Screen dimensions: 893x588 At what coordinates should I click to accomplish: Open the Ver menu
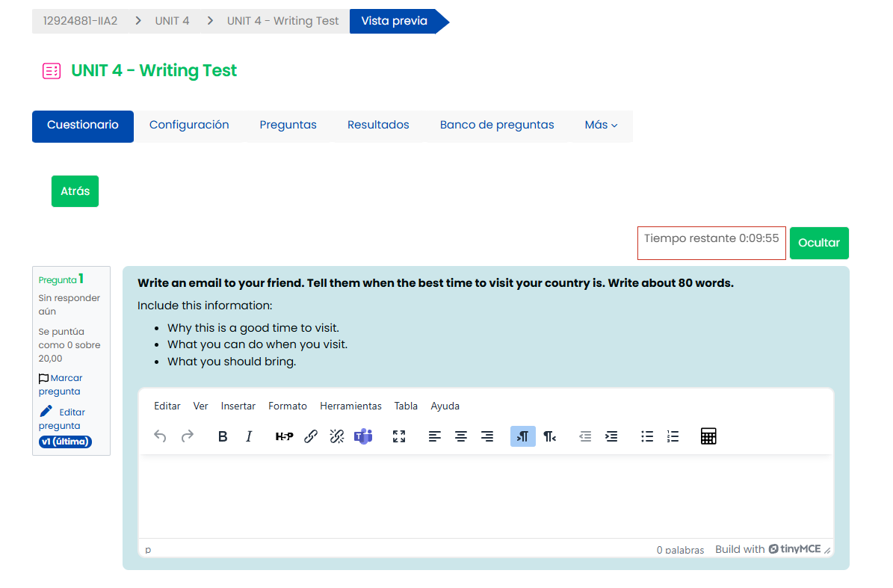pos(200,406)
